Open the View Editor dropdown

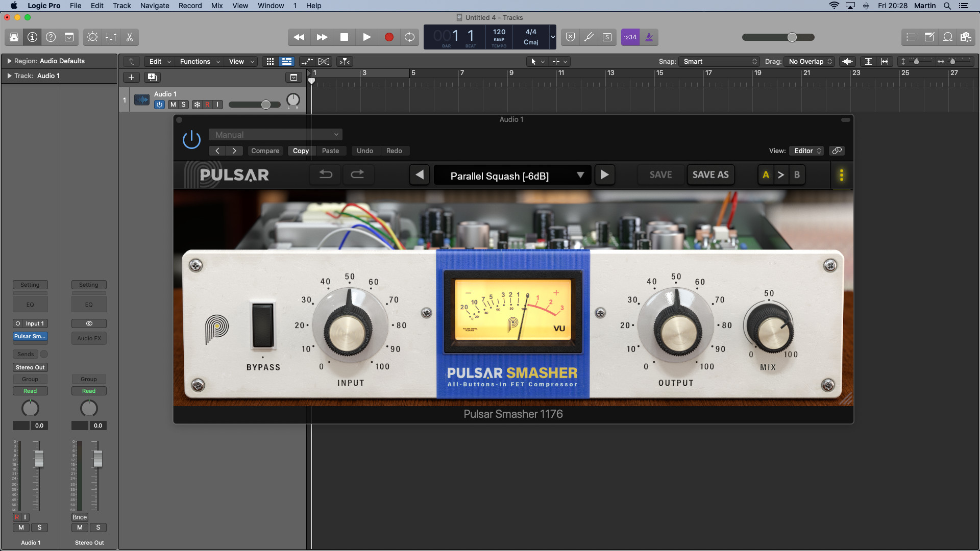[x=806, y=151]
